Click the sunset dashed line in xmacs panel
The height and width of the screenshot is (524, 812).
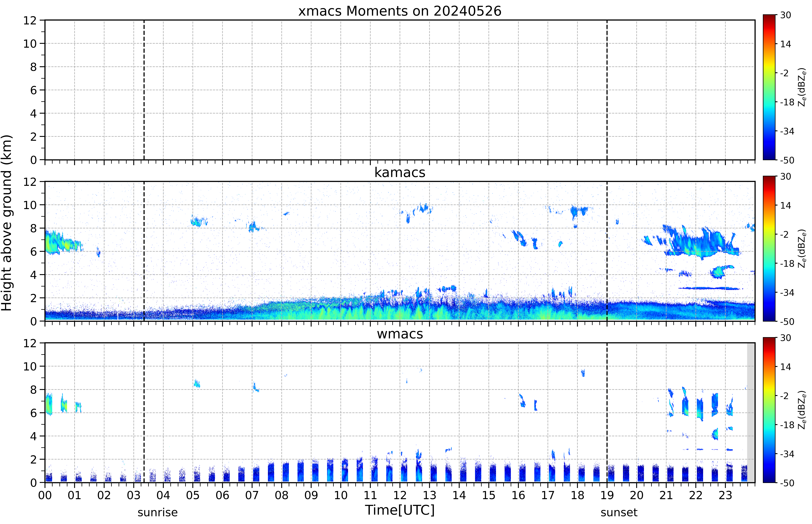point(607,90)
